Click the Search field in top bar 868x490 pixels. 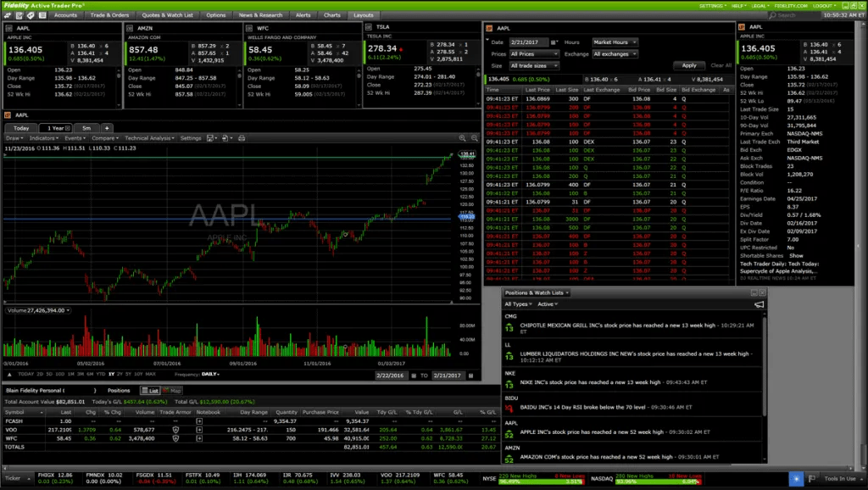[794, 15]
